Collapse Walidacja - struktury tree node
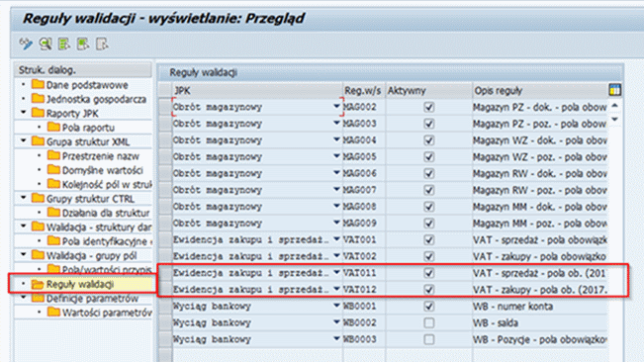 24,226
